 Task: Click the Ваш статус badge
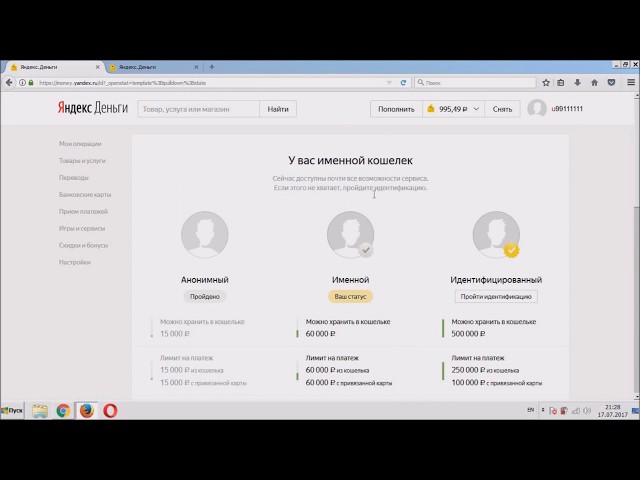pyautogui.click(x=350, y=297)
